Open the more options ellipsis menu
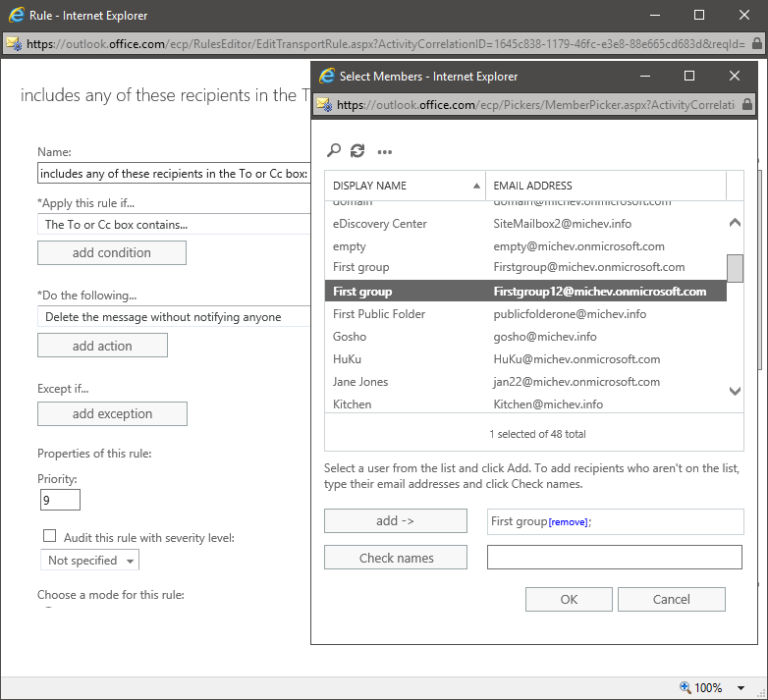This screenshot has width=768, height=700. pyautogui.click(x=385, y=151)
